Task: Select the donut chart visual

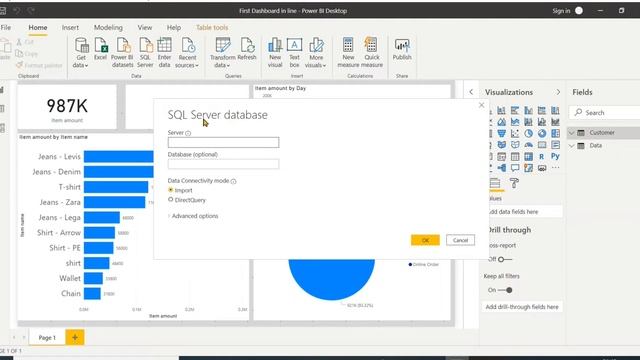Action: [x=542, y=133]
